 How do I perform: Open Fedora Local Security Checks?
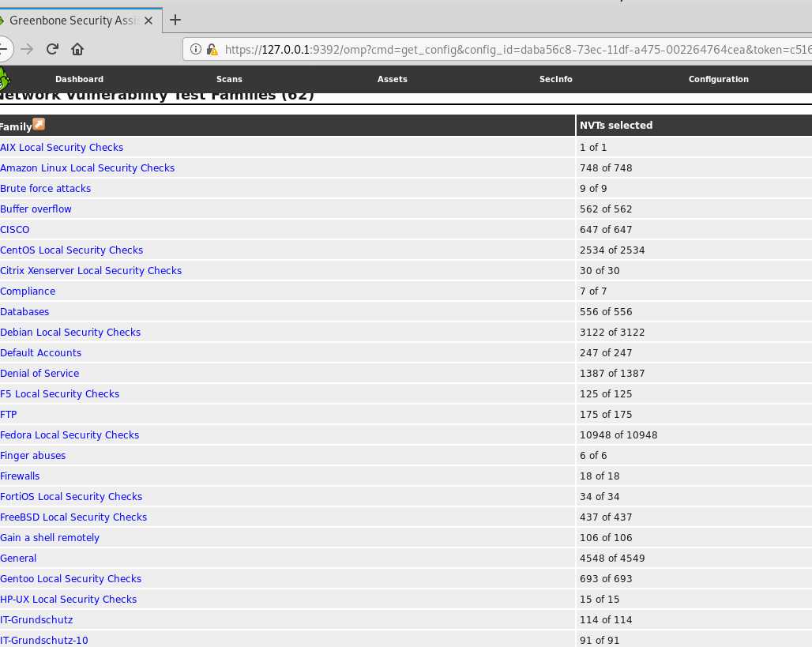click(x=70, y=435)
